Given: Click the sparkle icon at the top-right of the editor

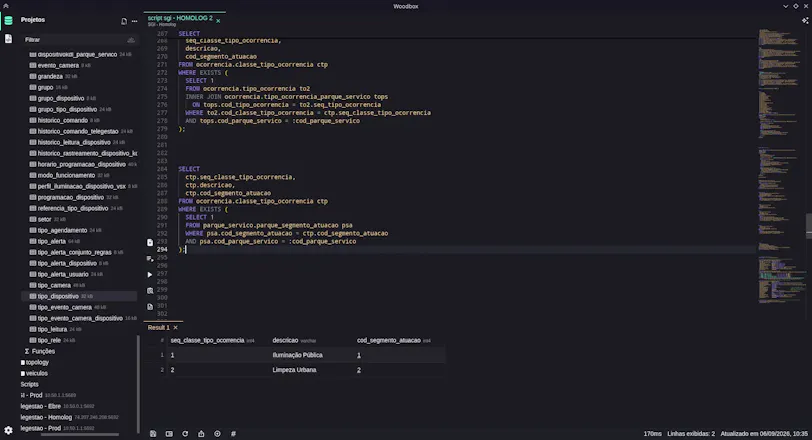Looking at the screenshot, I should click(x=805, y=21).
